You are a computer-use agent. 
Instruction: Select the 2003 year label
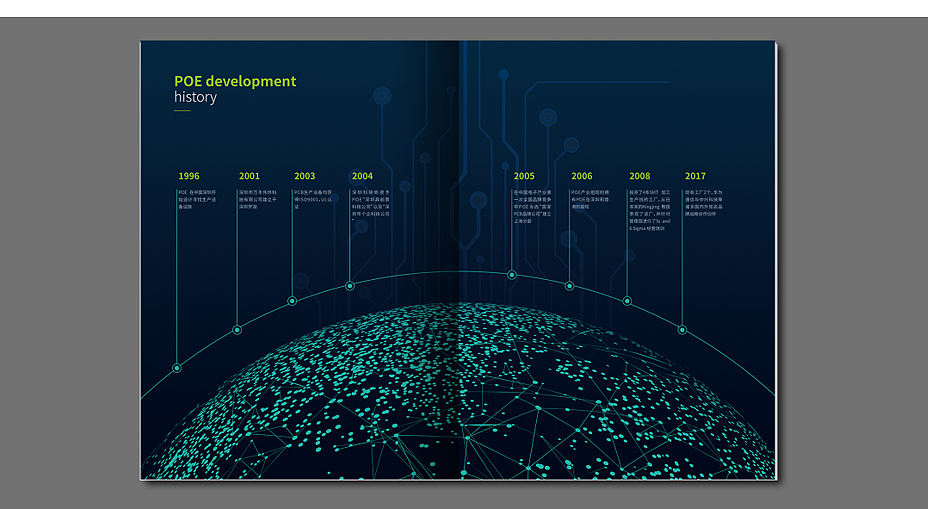pos(305,176)
